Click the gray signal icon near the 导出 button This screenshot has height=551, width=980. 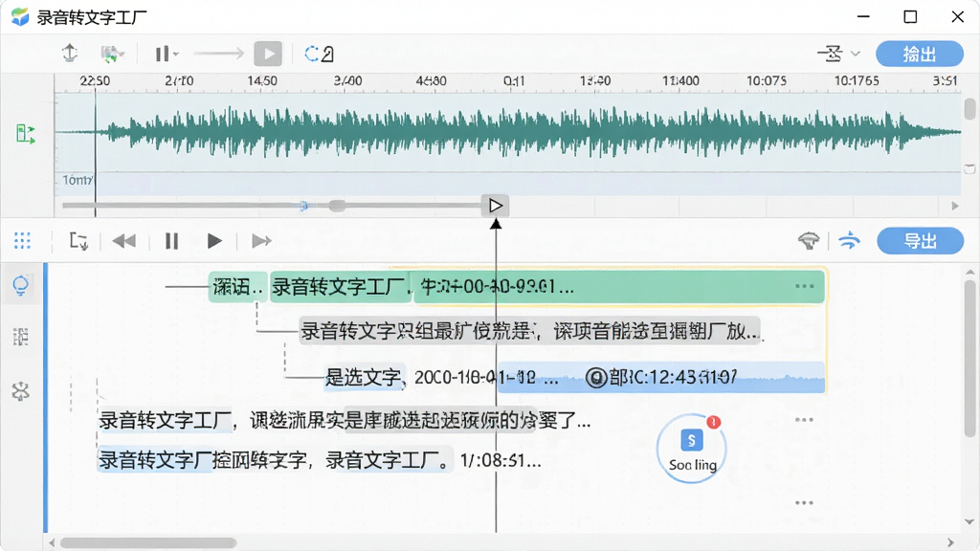coord(809,240)
